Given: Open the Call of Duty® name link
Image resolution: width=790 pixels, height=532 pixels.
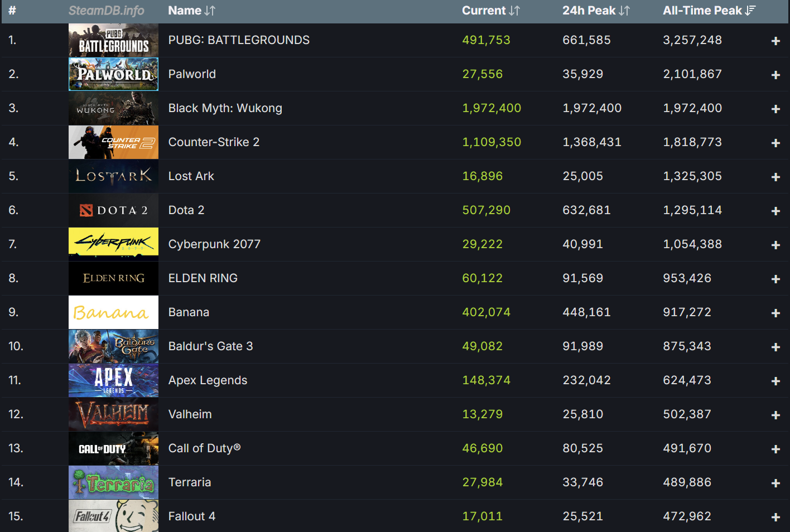Looking at the screenshot, I should click(x=204, y=448).
